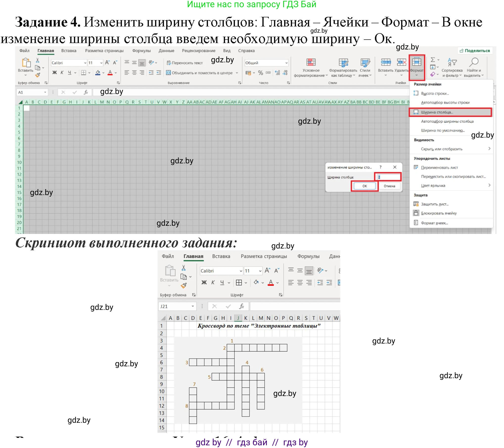Click the Удалить cells icon

click(x=401, y=62)
